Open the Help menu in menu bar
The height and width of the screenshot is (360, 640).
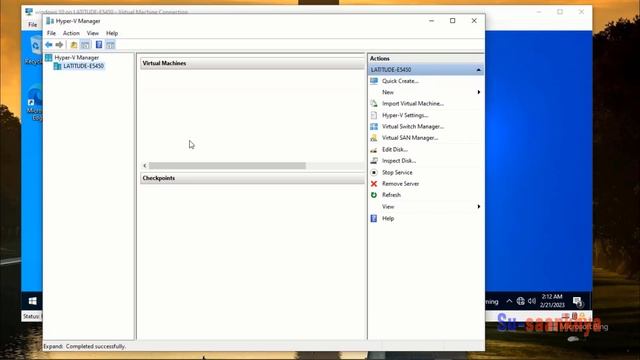coord(112,33)
